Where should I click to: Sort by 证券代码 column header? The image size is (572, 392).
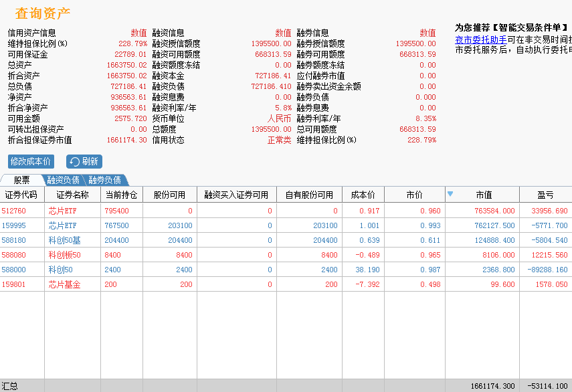pyautogui.click(x=22, y=195)
